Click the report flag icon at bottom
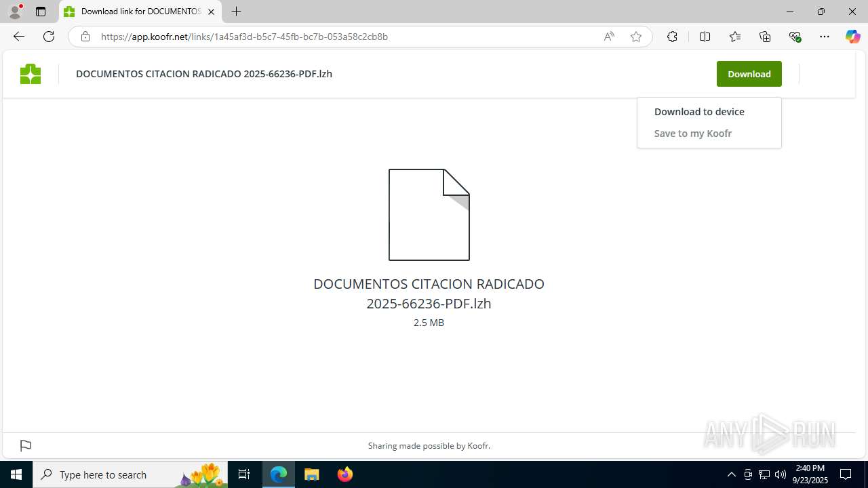 [x=26, y=445]
